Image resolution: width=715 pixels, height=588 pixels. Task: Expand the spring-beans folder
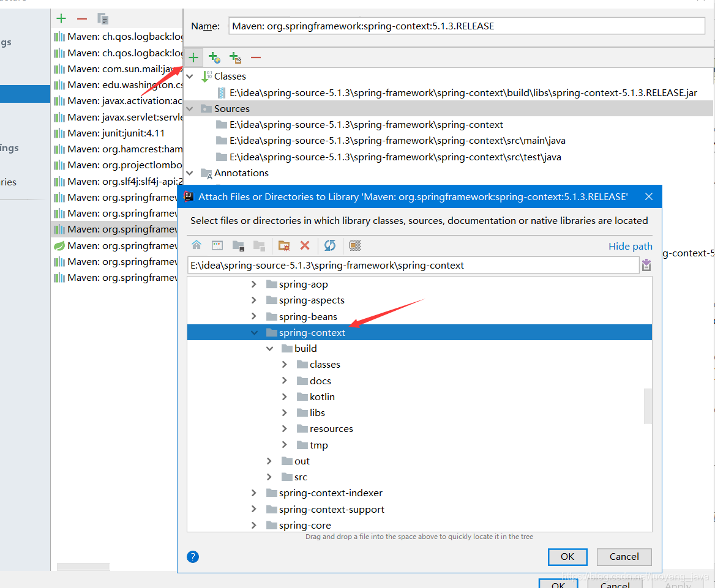point(254,316)
